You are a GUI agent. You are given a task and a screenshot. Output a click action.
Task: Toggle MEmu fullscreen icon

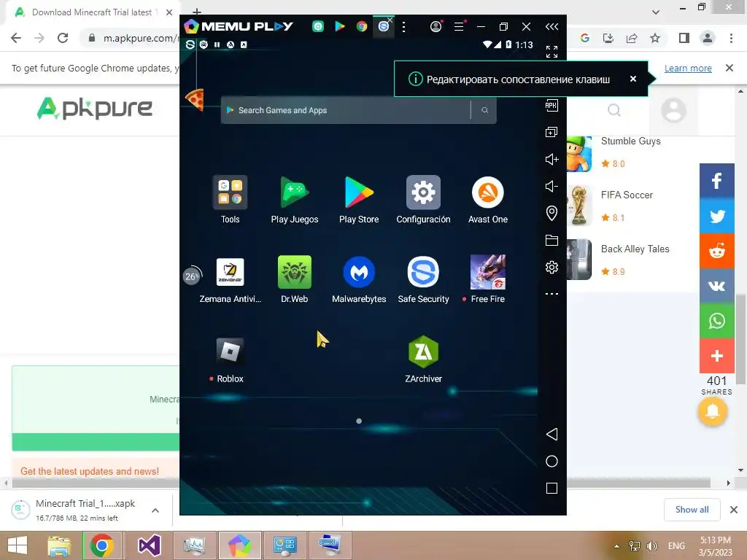tap(551, 52)
